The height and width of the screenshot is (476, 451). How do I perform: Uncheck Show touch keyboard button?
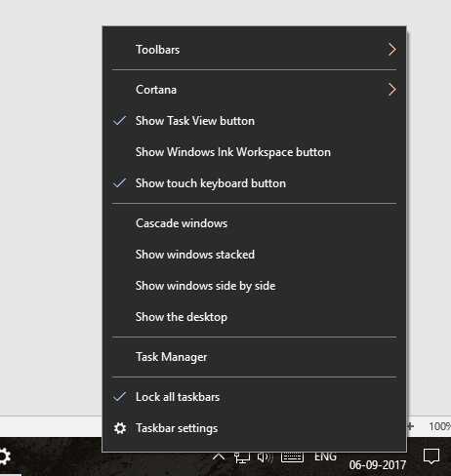(254, 183)
